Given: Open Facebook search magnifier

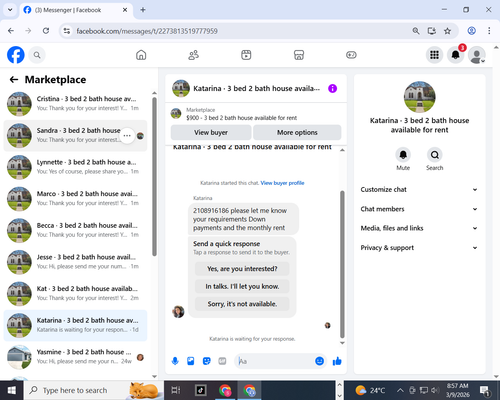Looking at the screenshot, I should pyautogui.click(x=37, y=55).
